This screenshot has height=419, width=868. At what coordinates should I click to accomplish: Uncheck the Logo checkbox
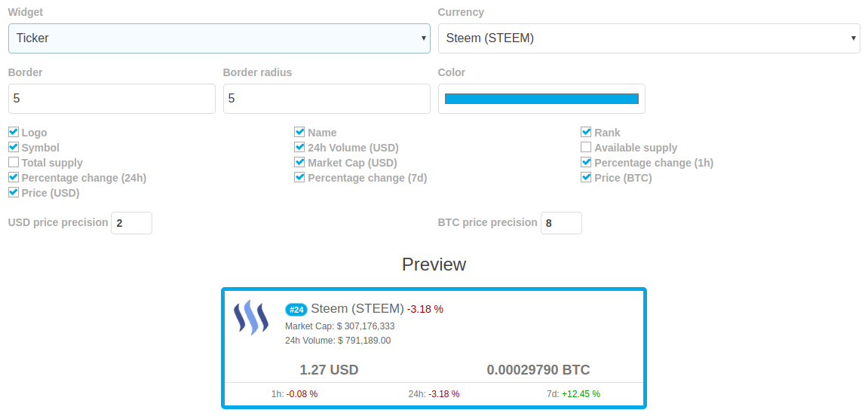[14, 133]
